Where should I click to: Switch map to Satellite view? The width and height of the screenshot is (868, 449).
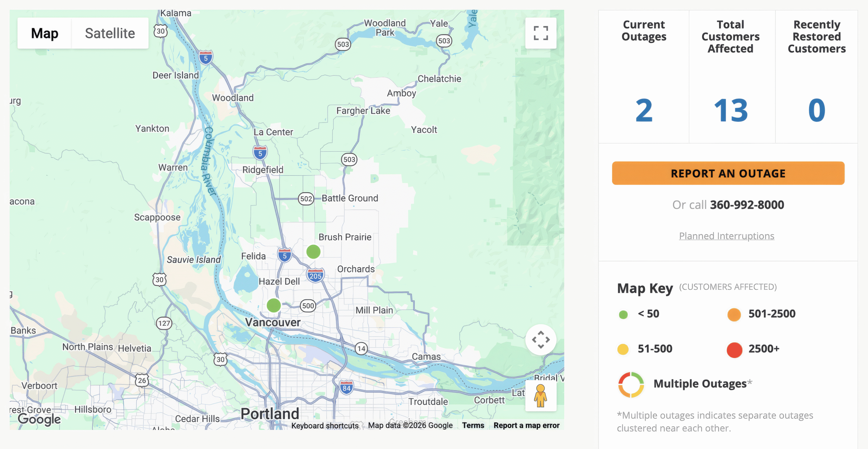(110, 33)
